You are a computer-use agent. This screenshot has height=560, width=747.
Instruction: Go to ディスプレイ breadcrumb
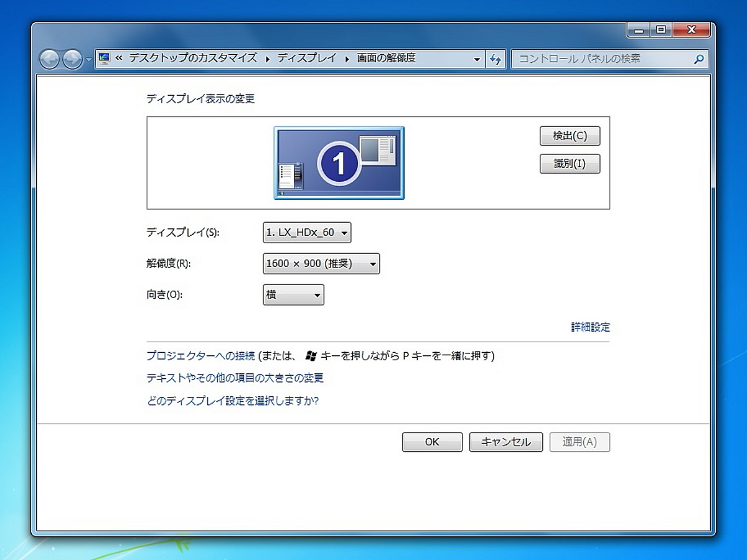(306, 58)
